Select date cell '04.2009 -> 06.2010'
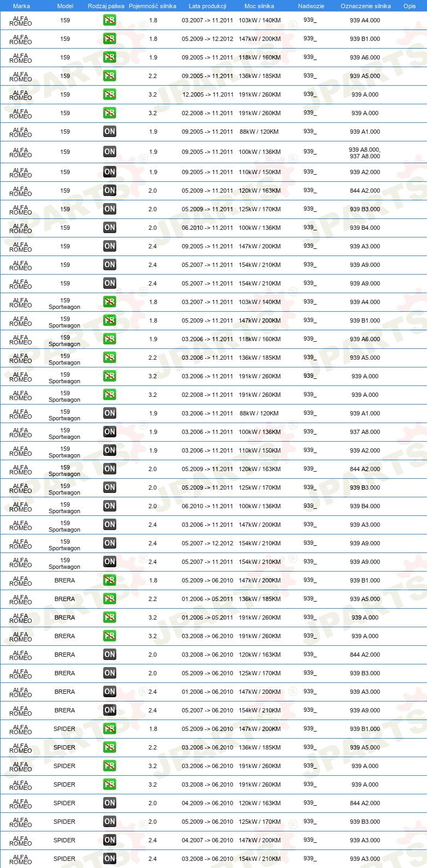 [x=207, y=803]
